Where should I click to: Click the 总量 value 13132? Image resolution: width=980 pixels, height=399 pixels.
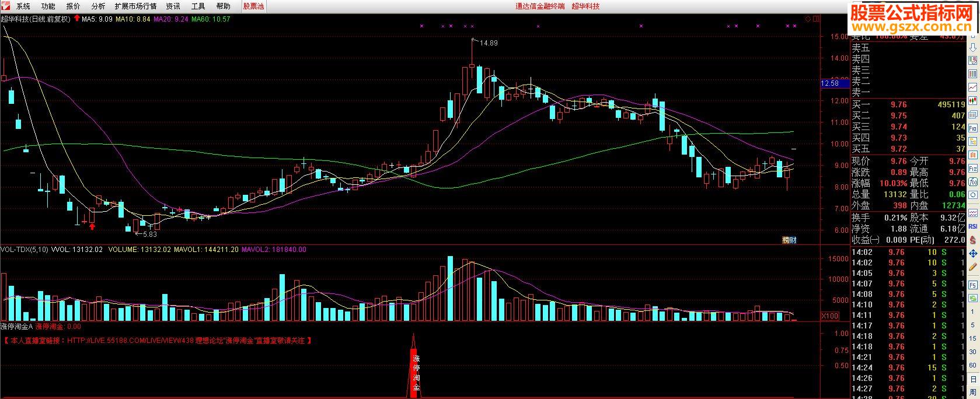895,194
